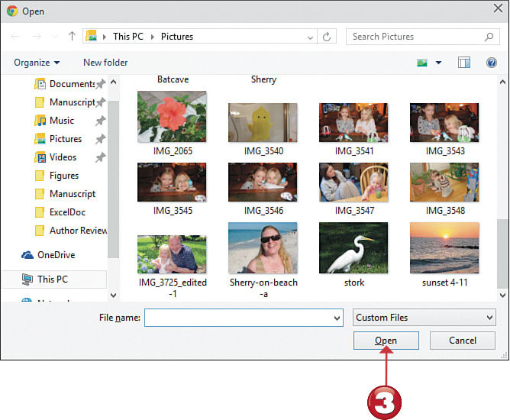This screenshot has width=510, height=420.
Task: Click the Videos folder icon
Action: coord(40,157)
